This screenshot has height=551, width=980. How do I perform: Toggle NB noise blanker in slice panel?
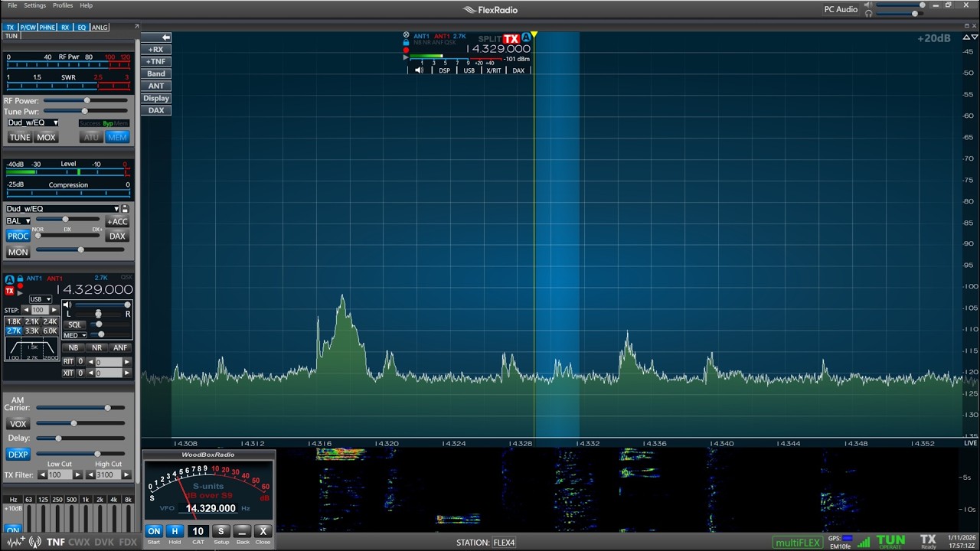point(73,347)
